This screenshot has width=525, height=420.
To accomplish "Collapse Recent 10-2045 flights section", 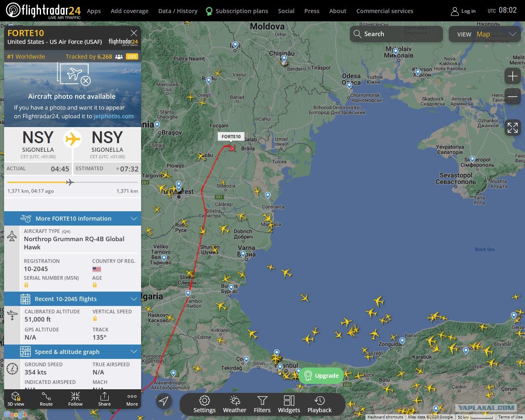I will [73, 299].
